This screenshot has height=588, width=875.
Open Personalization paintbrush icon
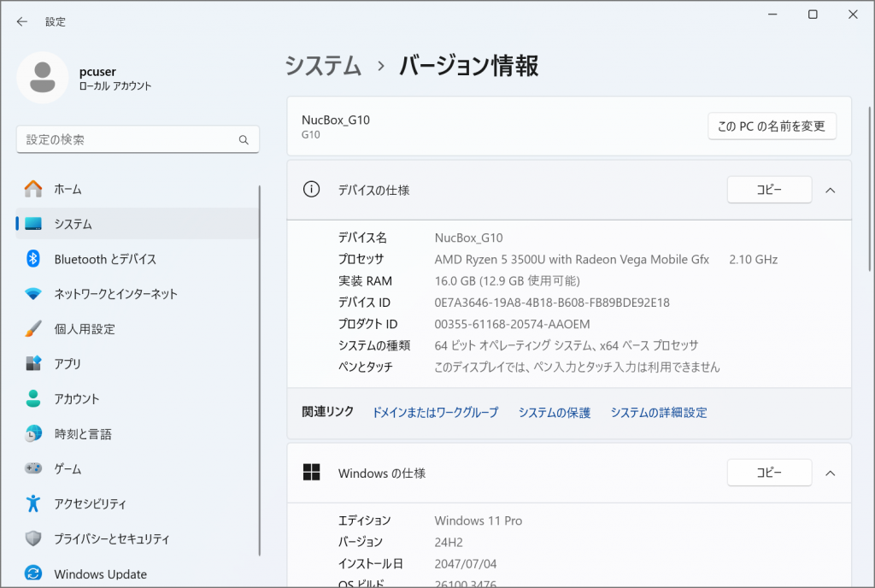[x=33, y=329]
